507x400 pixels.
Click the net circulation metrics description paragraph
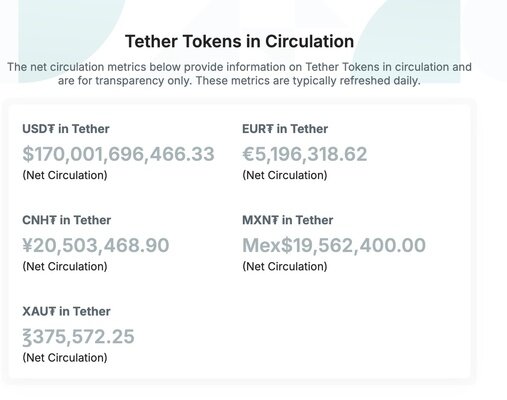[x=239, y=74]
